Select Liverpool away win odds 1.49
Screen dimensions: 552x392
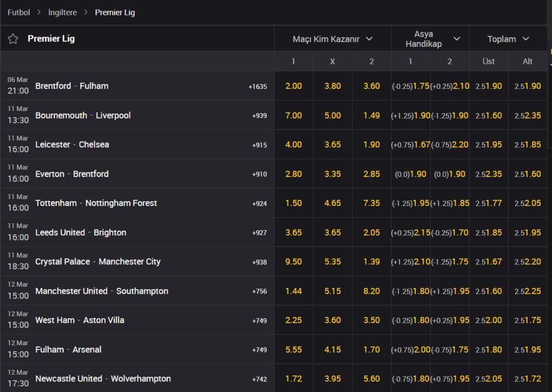coord(371,115)
